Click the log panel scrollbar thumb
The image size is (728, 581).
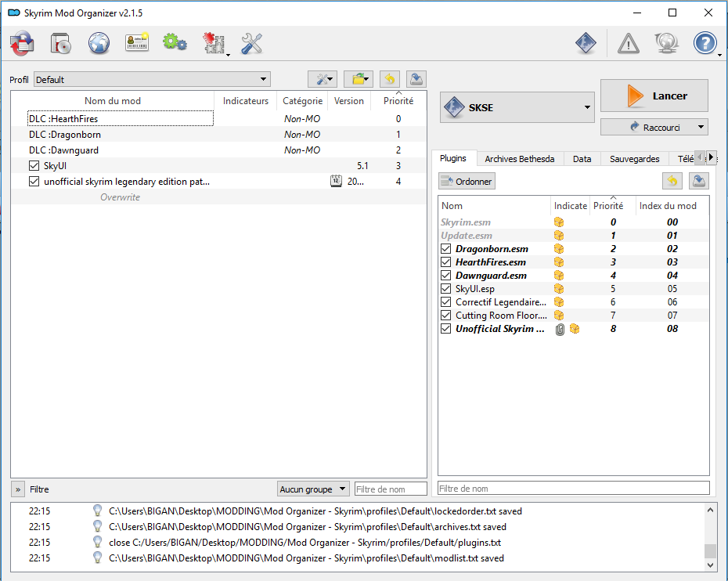pos(710,550)
